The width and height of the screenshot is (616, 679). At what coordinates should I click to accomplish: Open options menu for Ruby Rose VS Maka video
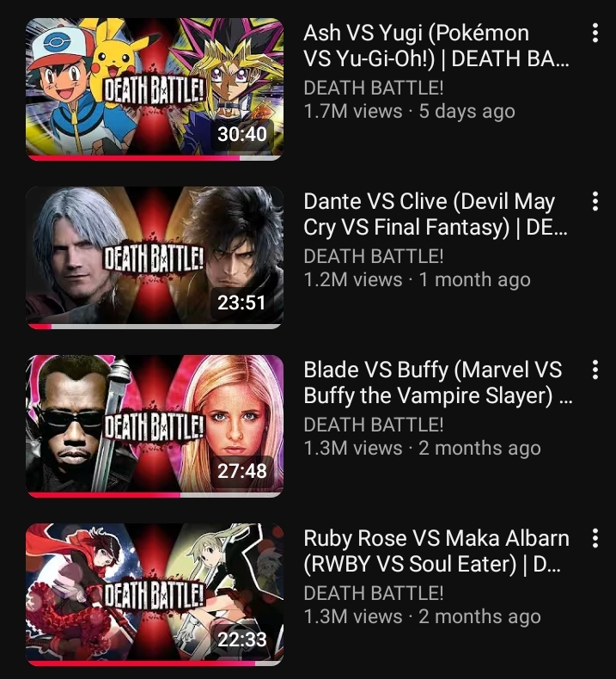595,538
